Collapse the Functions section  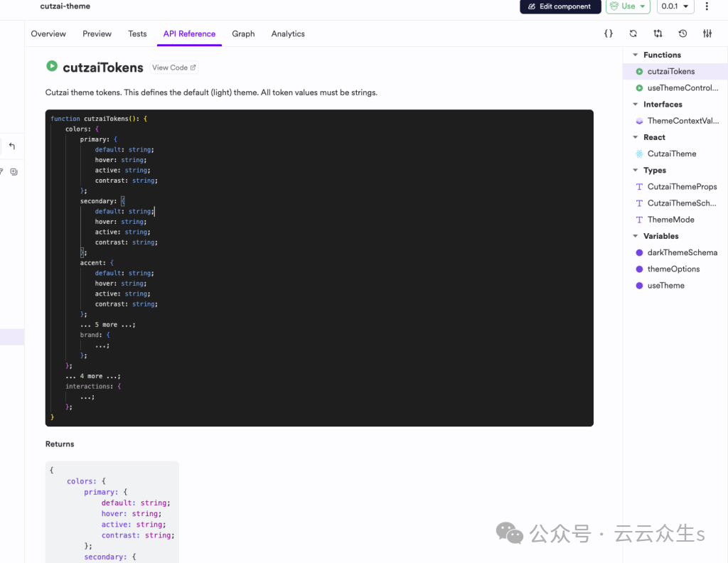[x=635, y=55]
